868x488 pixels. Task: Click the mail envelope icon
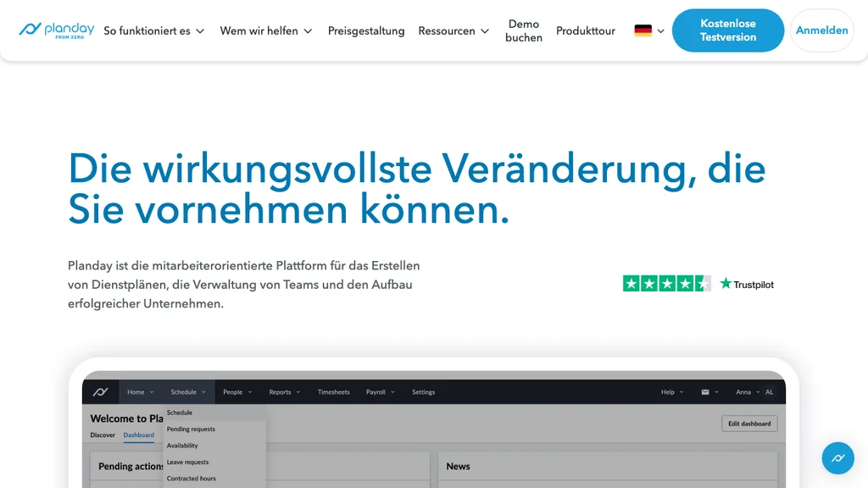click(x=705, y=391)
